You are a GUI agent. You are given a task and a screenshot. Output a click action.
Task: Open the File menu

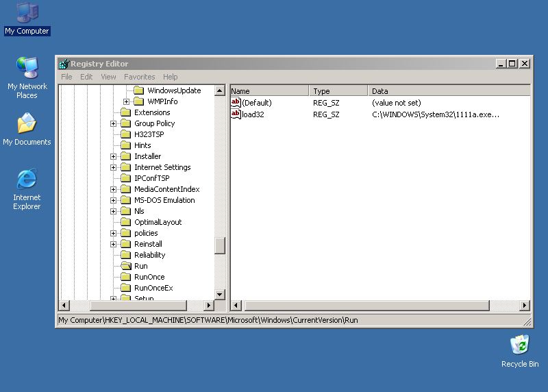(x=66, y=77)
